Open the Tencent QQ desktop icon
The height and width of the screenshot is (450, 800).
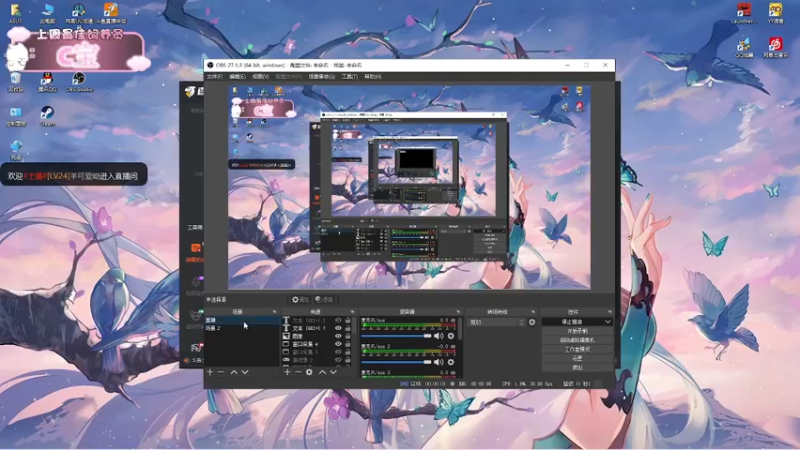pyautogui.click(x=47, y=82)
